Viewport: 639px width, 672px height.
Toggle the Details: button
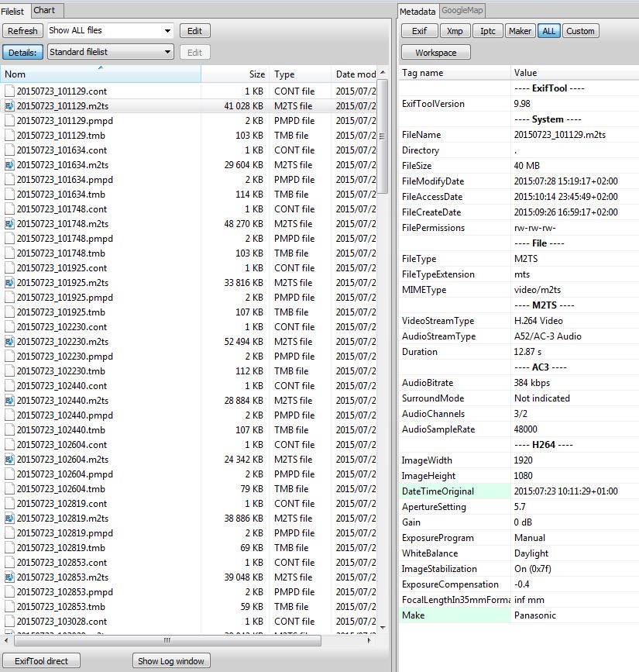click(22, 52)
